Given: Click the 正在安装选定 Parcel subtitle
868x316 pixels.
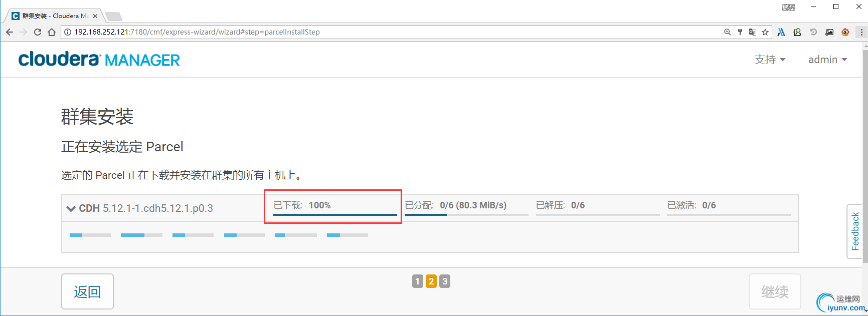Looking at the screenshot, I should click(122, 147).
